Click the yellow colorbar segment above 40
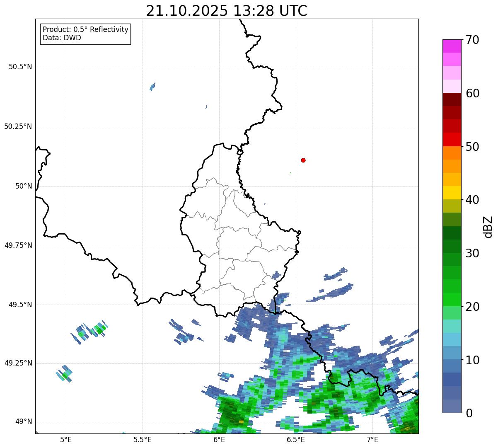The width and height of the screenshot is (498, 448). pos(452,193)
